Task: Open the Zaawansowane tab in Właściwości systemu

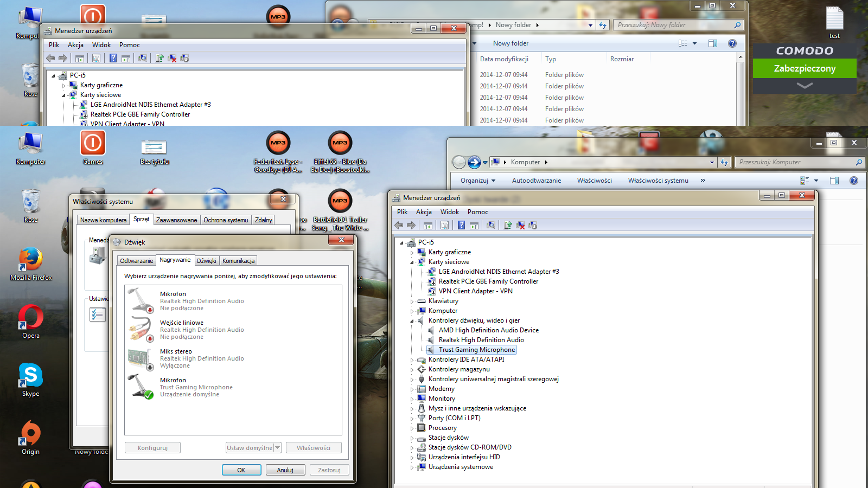Action: pos(177,220)
